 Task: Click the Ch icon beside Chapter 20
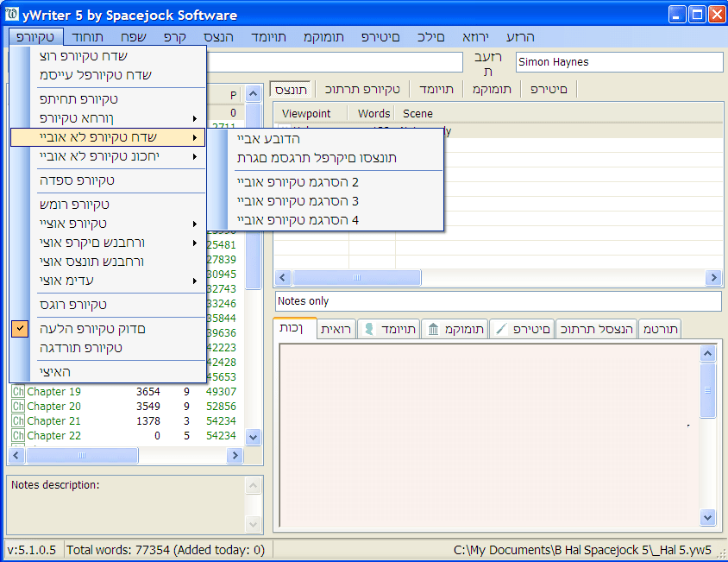18,407
